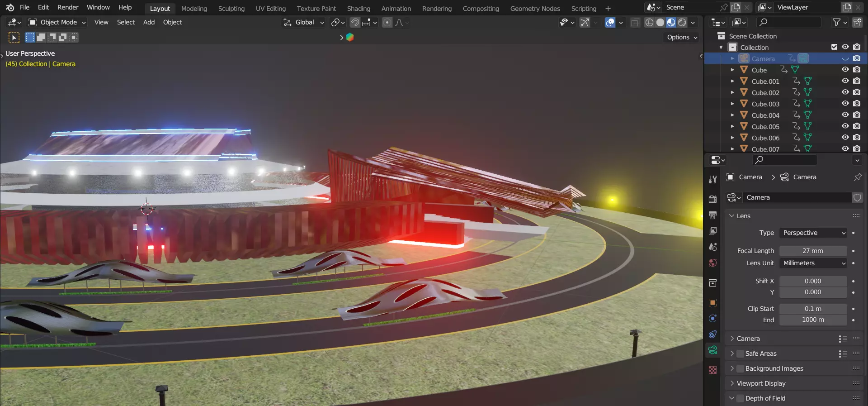This screenshot has height=406, width=868.
Task: Open the Render properties tab
Action: pos(713,199)
